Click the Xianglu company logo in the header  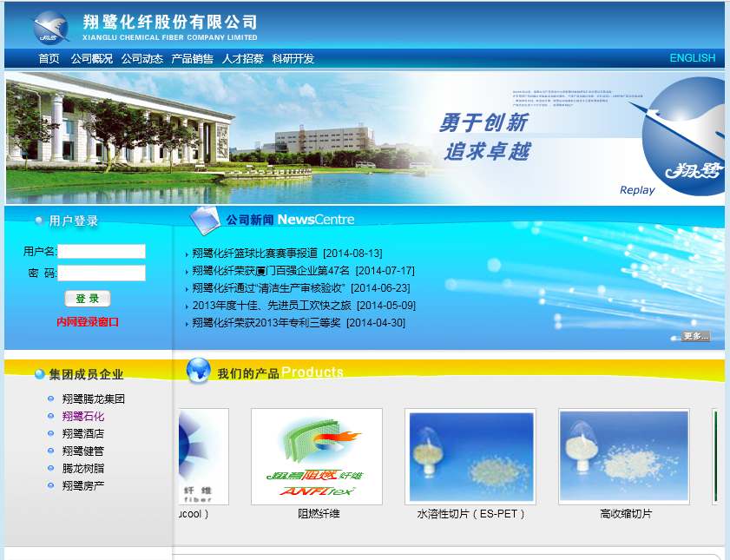tap(50, 28)
